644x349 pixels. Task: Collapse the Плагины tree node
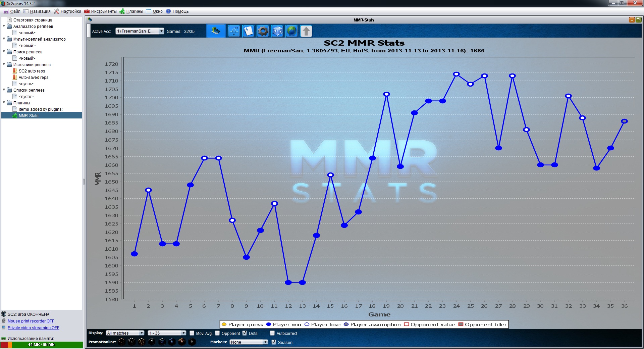(4, 102)
